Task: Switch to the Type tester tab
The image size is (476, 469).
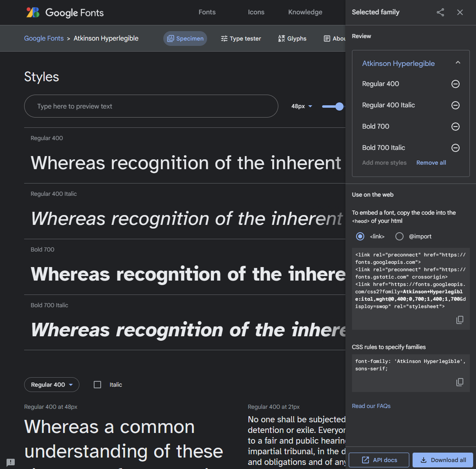Action: pos(241,39)
